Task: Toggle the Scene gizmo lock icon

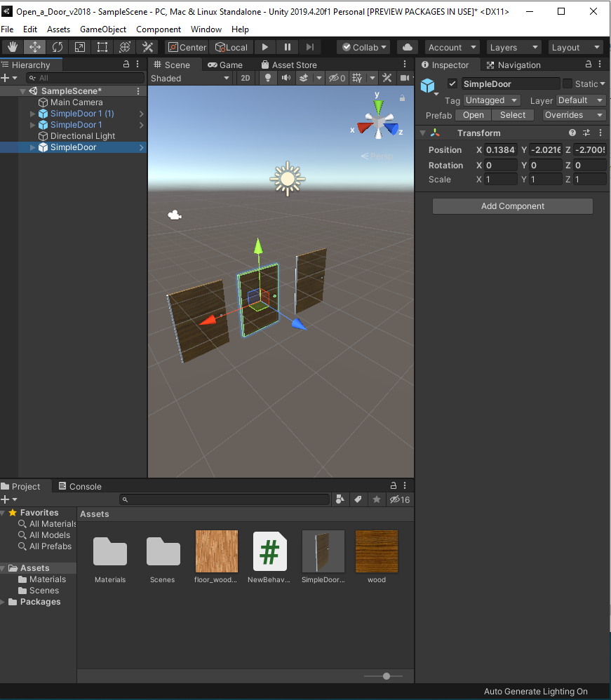Action: [x=402, y=98]
